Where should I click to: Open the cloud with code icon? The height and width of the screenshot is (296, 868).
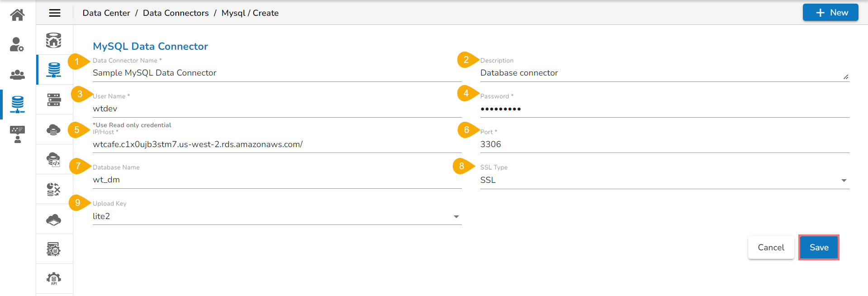click(x=53, y=159)
